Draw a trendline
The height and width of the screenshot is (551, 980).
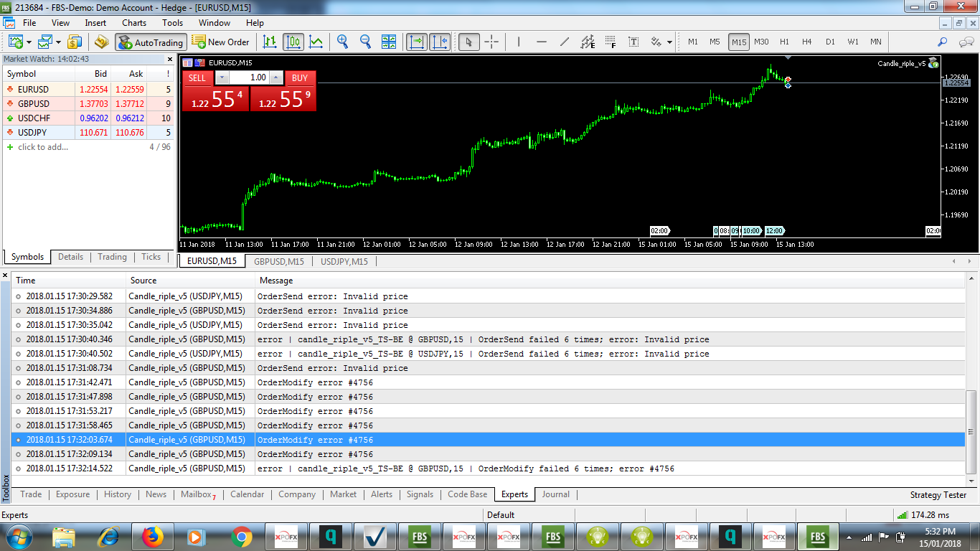tap(565, 42)
